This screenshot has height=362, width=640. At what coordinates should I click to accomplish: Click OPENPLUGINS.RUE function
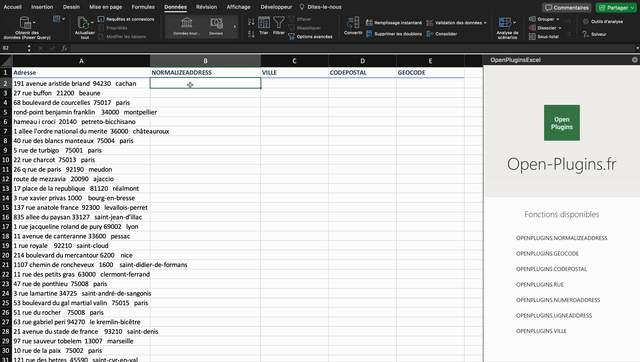tap(540, 284)
